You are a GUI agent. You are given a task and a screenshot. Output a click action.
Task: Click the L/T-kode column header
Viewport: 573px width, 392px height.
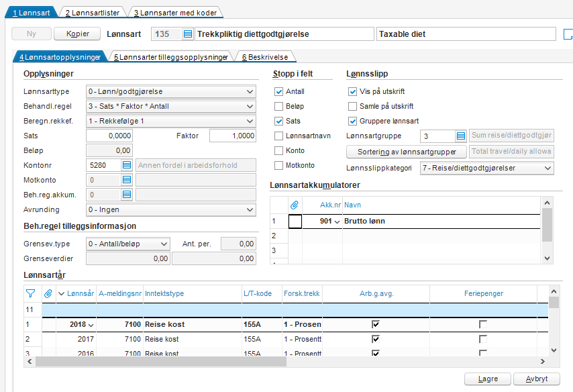[262, 293]
